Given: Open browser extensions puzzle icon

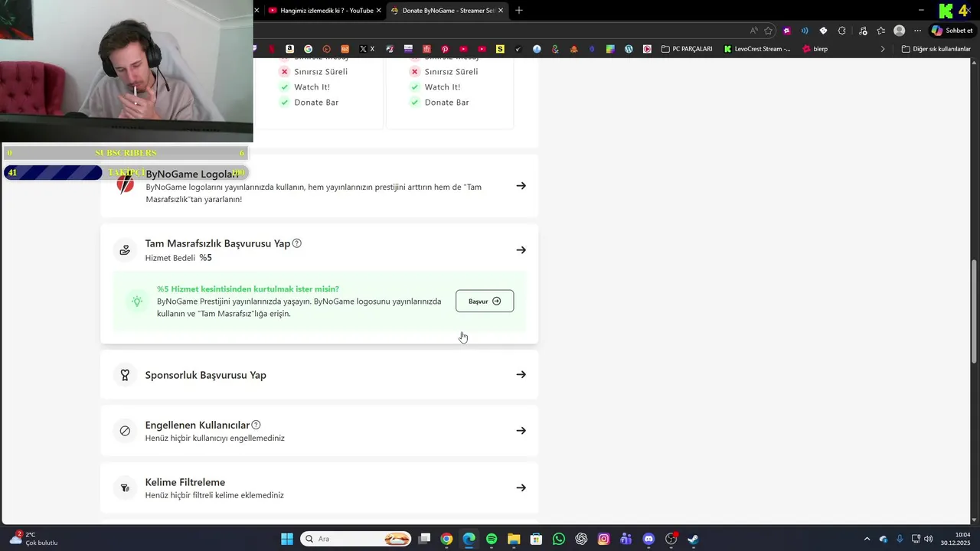Looking at the screenshot, I should pyautogui.click(x=842, y=31).
